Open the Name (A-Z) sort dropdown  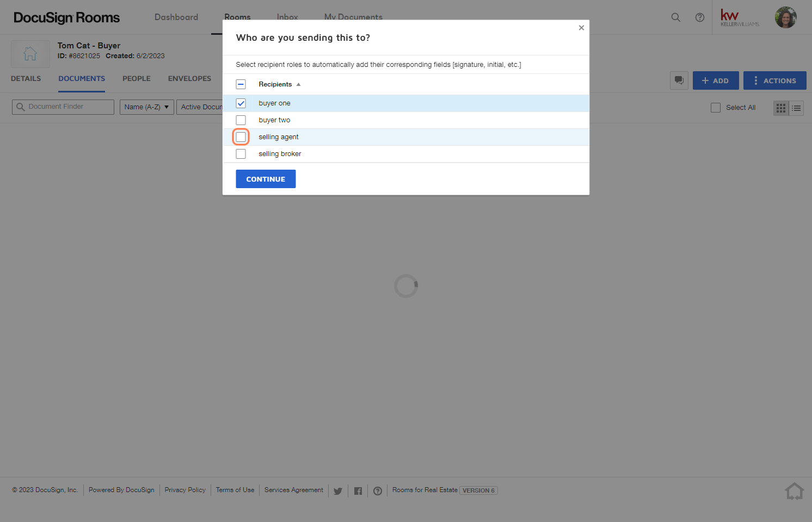pos(146,107)
